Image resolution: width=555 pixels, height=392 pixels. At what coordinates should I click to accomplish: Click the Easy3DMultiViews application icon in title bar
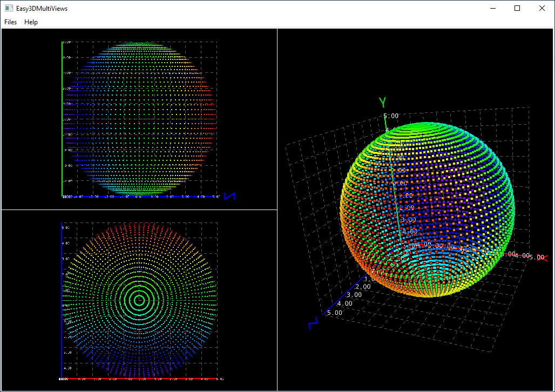click(8, 8)
